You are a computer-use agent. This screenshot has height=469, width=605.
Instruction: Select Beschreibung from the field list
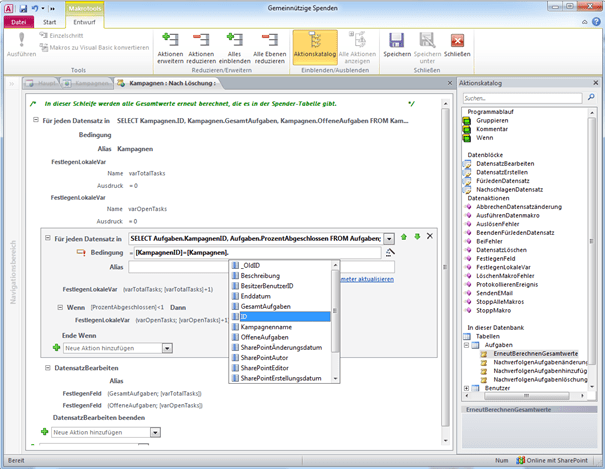[x=281, y=276]
